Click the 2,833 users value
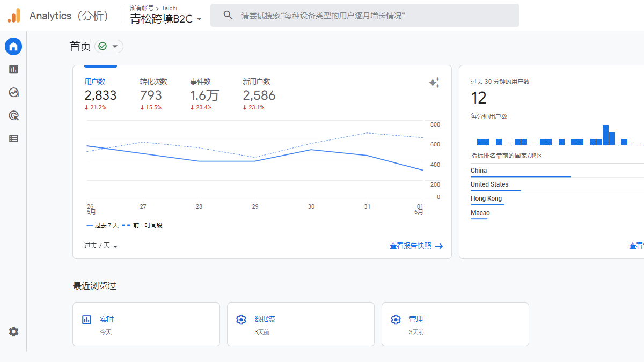 (100, 95)
